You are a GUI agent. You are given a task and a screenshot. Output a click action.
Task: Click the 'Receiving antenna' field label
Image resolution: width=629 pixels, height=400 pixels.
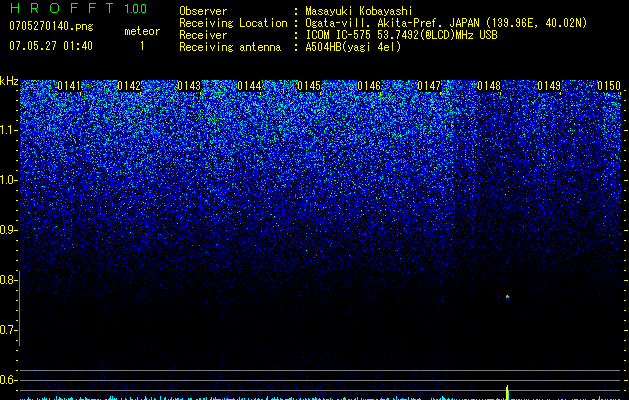(230, 47)
